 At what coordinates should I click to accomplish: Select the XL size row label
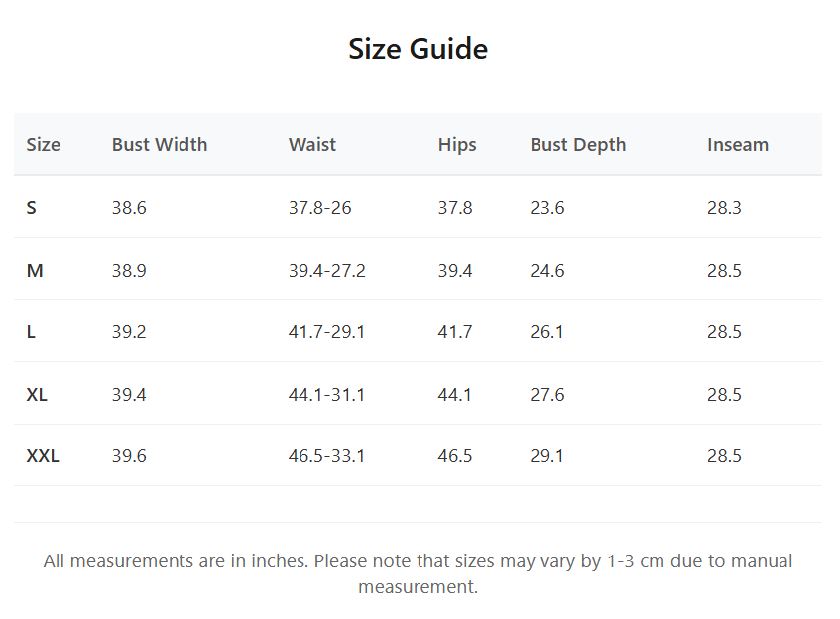pyautogui.click(x=37, y=395)
